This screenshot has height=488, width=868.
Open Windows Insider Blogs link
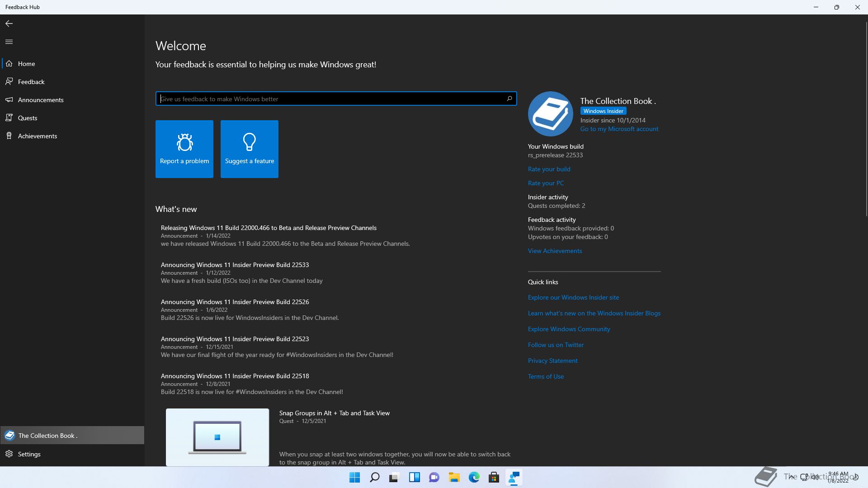594,313
